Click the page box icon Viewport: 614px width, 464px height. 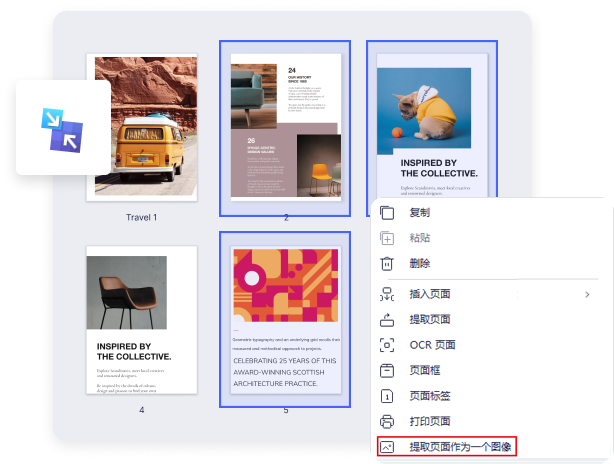(388, 370)
